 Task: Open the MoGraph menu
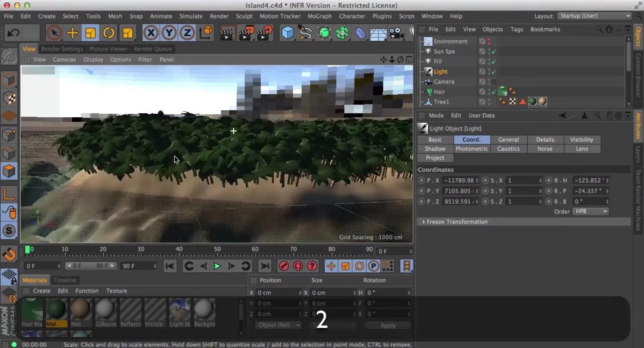tap(320, 16)
